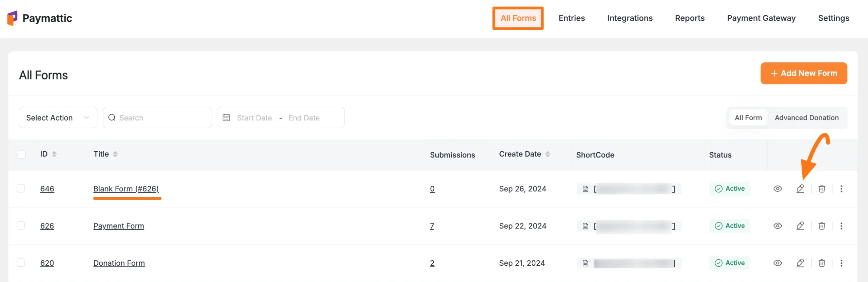Copy the shortcode of Payment Form
The image size is (868, 282).
[x=585, y=226]
